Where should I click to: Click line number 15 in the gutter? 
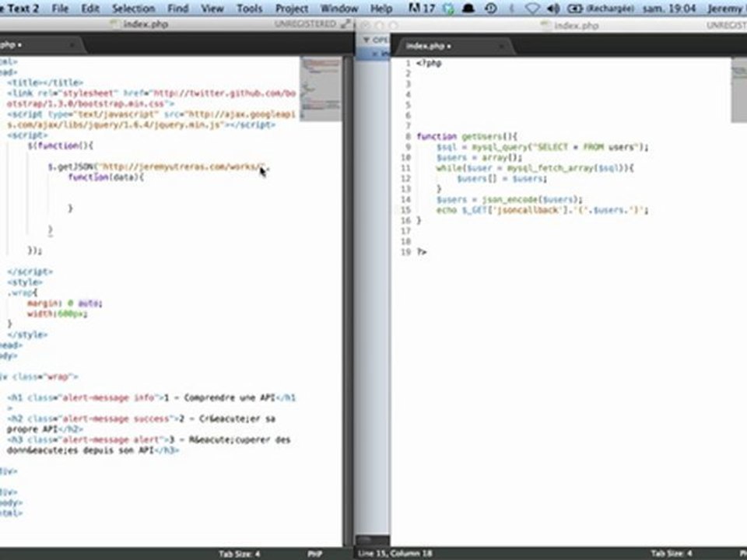coord(405,210)
